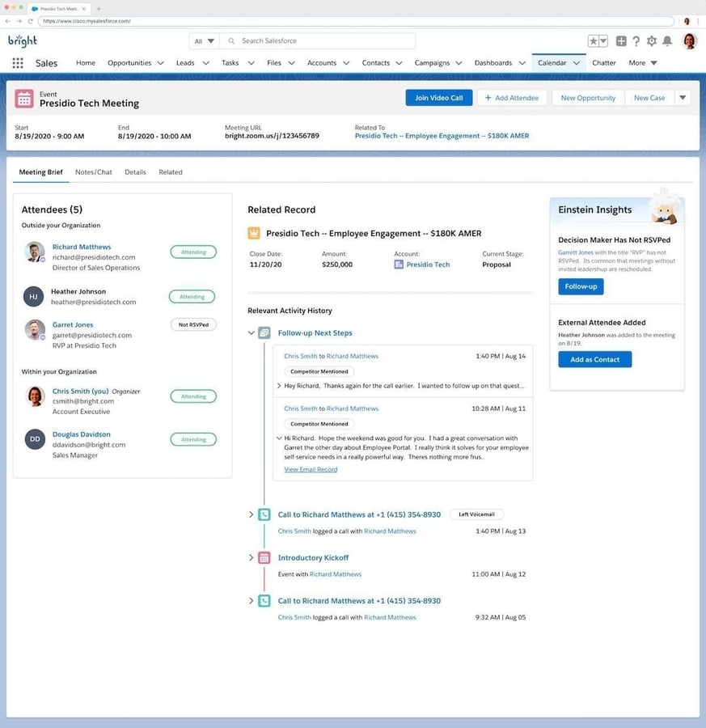
Task: Click the DD avatar for Douglas Davidson
Action: click(35, 439)
